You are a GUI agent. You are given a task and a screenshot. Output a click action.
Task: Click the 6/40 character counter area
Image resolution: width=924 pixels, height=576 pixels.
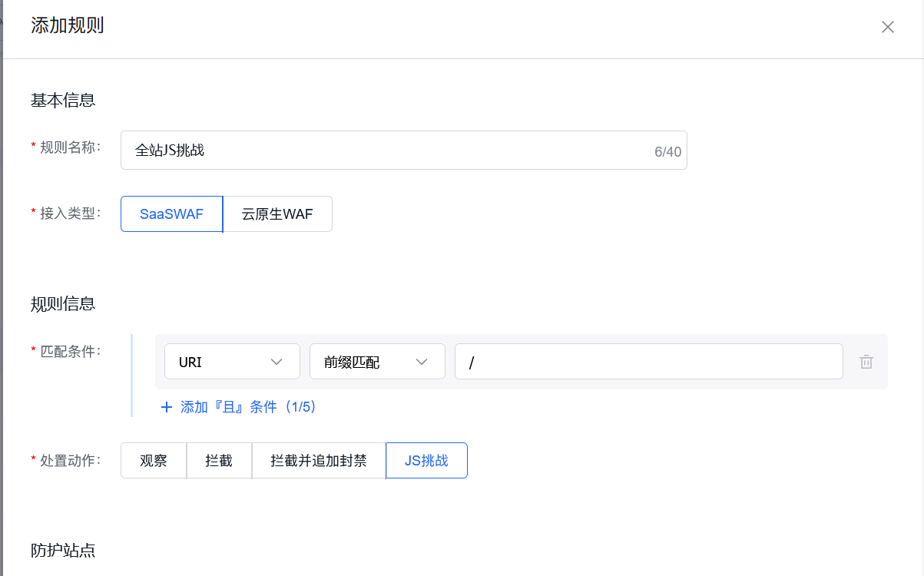pyautogui.click(x=667, y=151)
